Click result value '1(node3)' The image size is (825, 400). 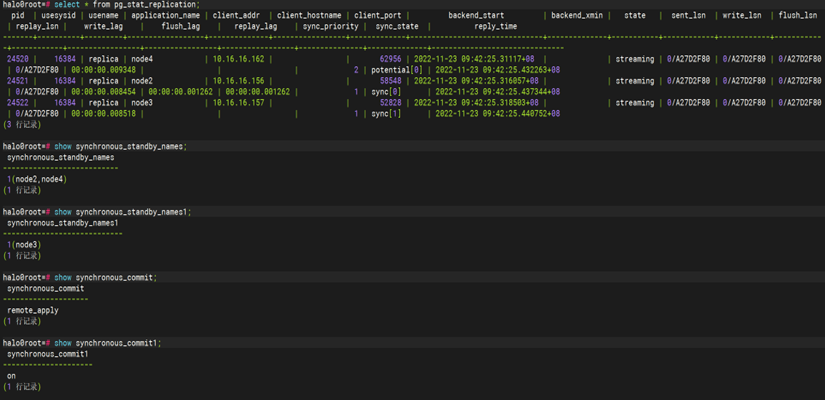(x=24, y=245)
